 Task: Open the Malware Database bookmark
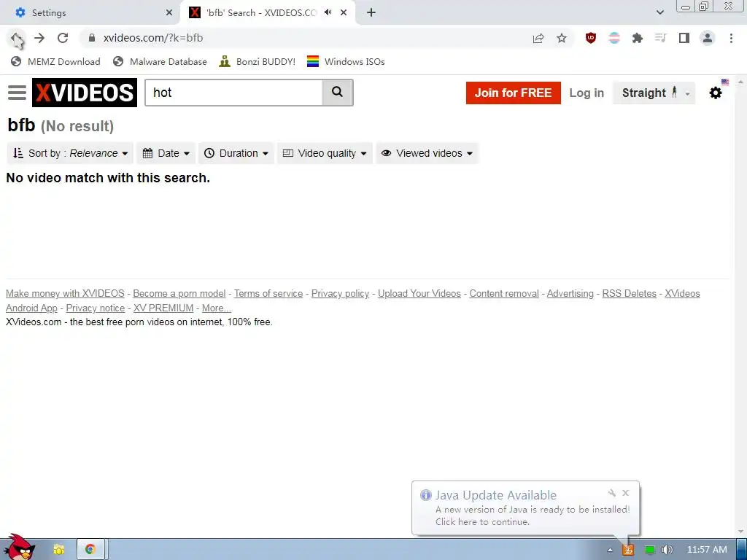pyautogui.click(x=160, y=61)
